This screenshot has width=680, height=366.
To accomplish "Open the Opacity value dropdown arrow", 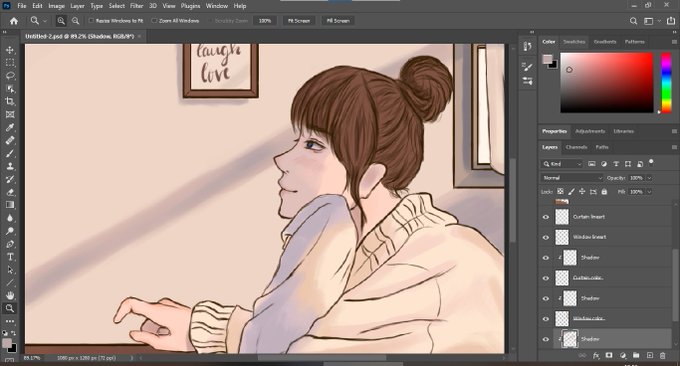I will point(649,178).
